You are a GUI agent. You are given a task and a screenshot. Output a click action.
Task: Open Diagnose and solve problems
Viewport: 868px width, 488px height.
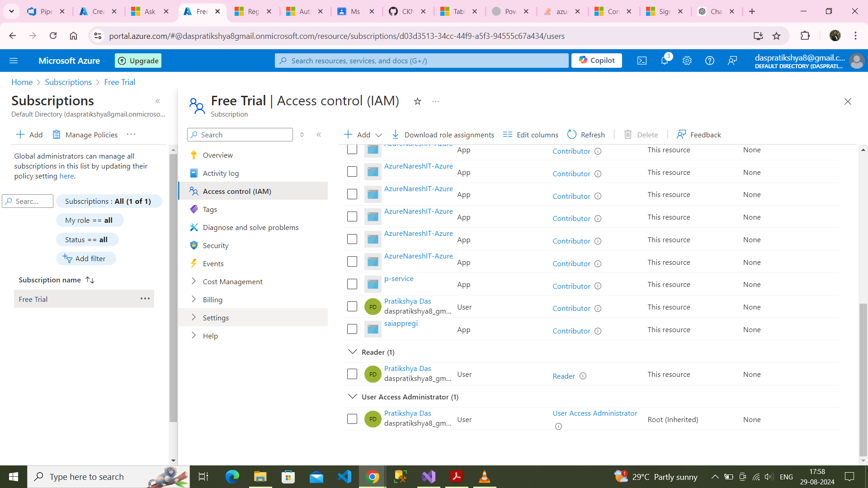[x=253, y=227]
